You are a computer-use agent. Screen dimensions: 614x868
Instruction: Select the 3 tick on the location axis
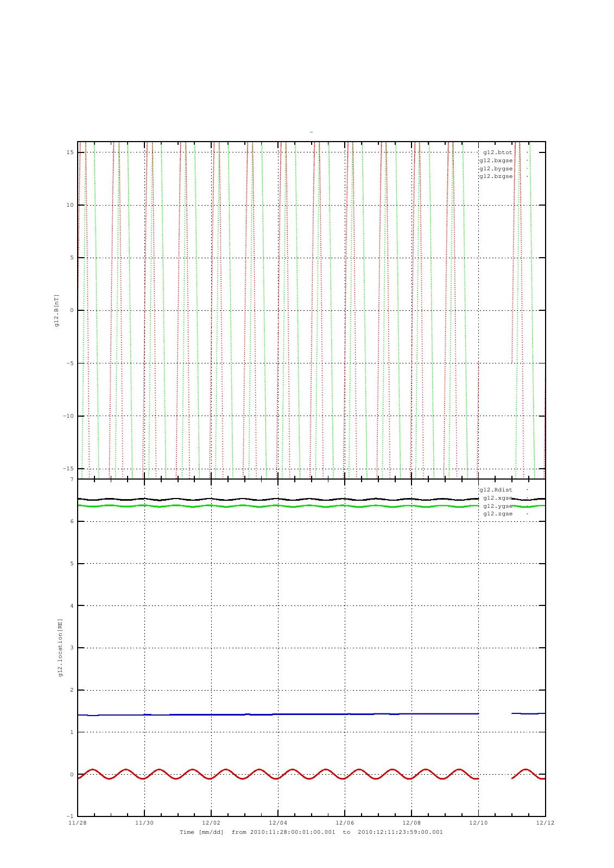(x=72, y=648)
